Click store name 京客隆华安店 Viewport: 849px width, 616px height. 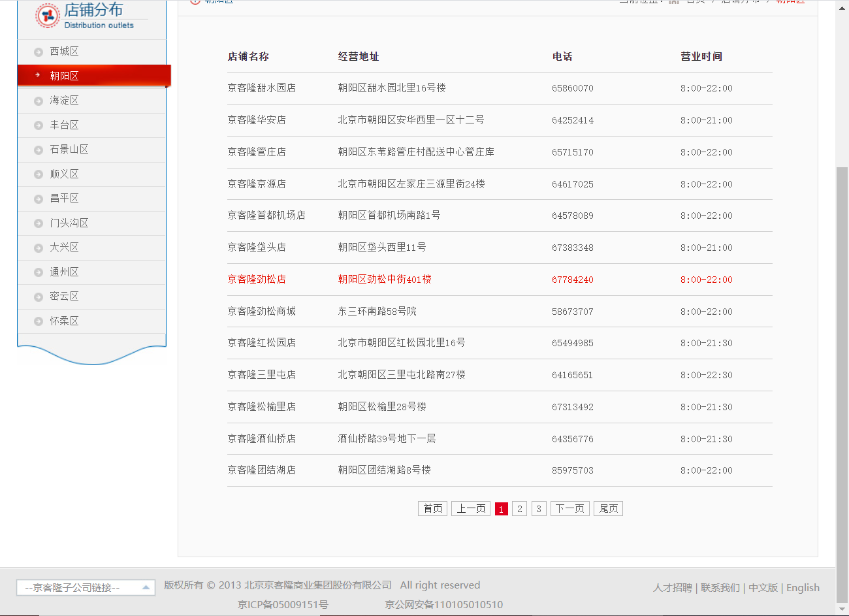257,120
